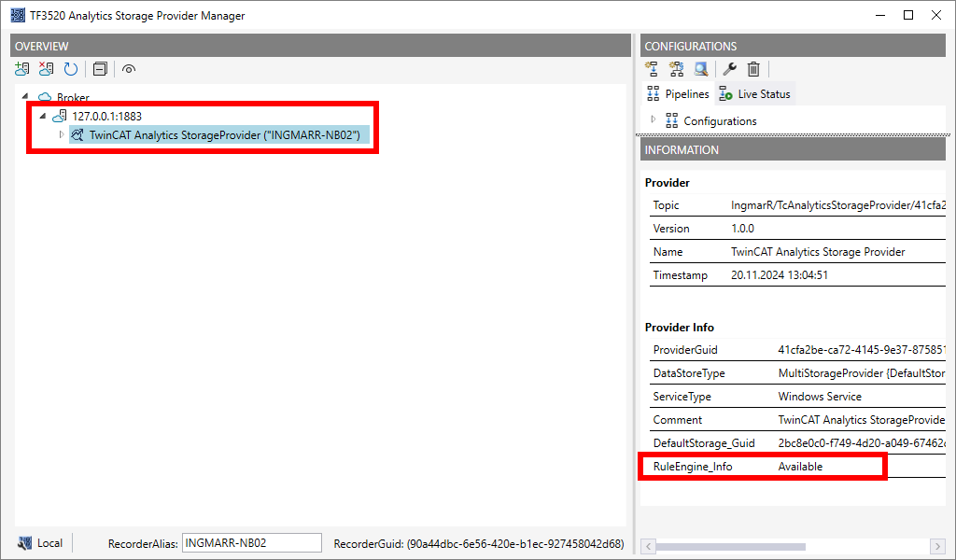Click the Pipelines tab icon
Viewport: 956px width, 560px height.
[x=653, y=93]
